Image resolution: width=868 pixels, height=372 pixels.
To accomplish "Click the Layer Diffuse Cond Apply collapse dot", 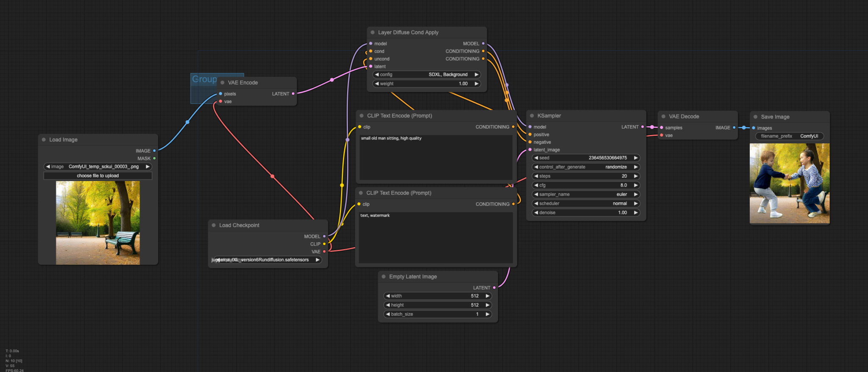I will (373, 32).
